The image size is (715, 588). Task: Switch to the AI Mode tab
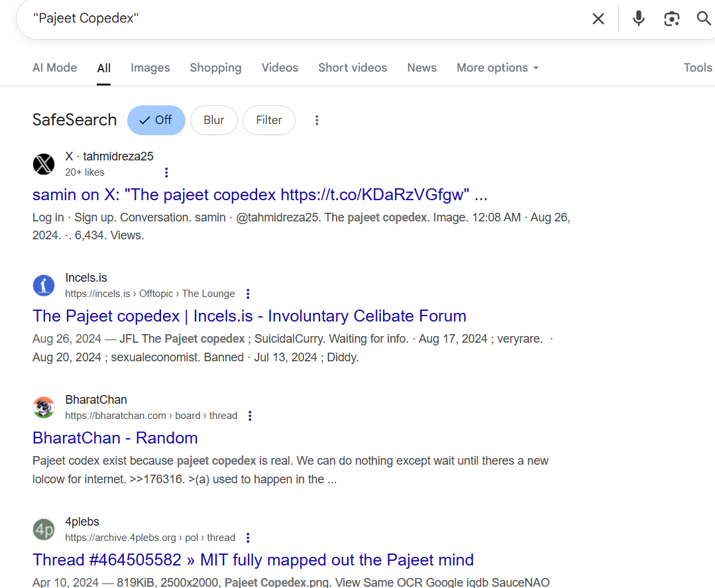click(55, 68)
